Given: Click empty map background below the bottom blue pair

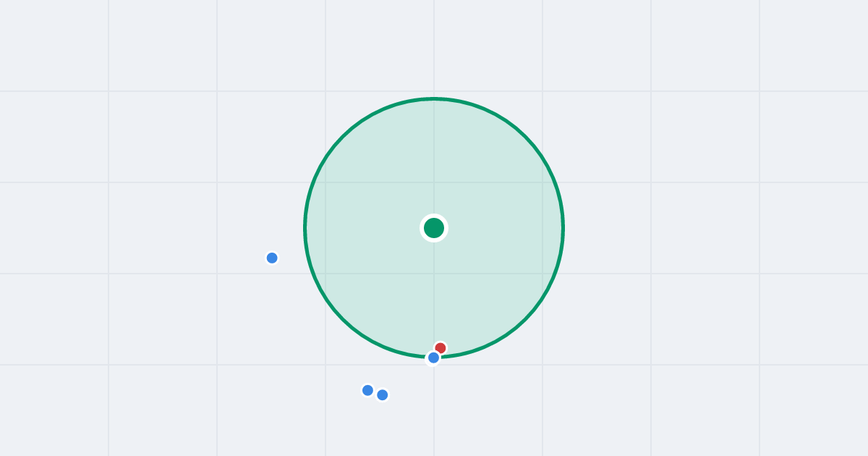Looking at the screenshot, I should 376,431.
